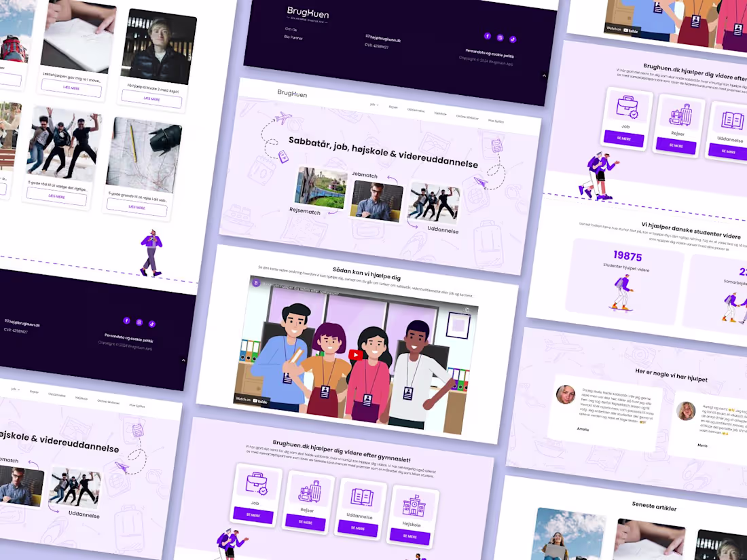Screen dimensions: 747x560
Task: Click the school building icon on the Højskole card
Action: pos(415,507)
